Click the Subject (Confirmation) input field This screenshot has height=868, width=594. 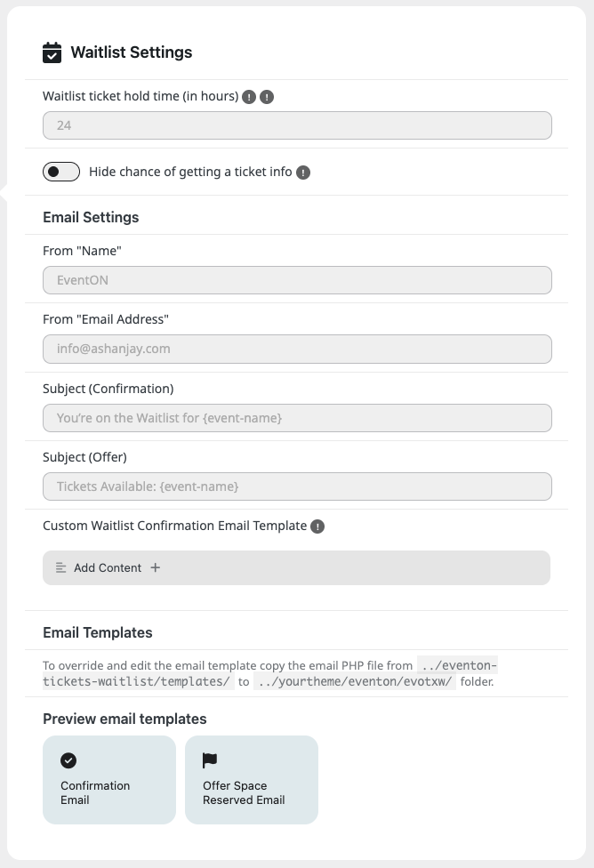[x=297, y=418]
